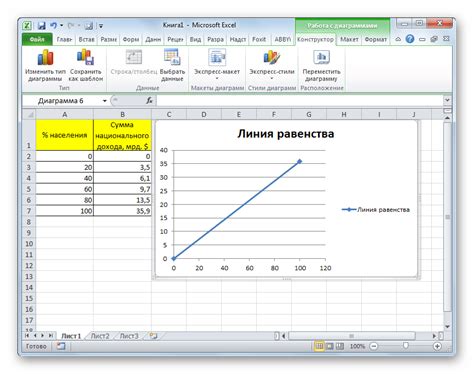Click the chart line origin point at 0

click(x=174, y=258)
